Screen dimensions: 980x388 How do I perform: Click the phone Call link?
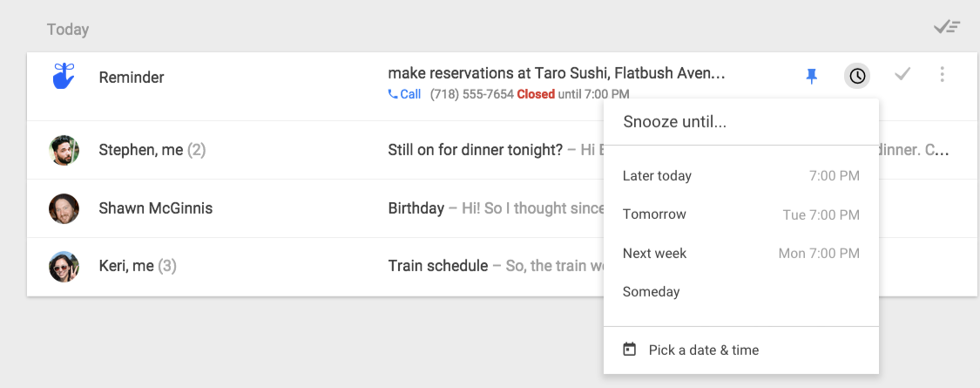pyautogui.click(x=405, y=94)
